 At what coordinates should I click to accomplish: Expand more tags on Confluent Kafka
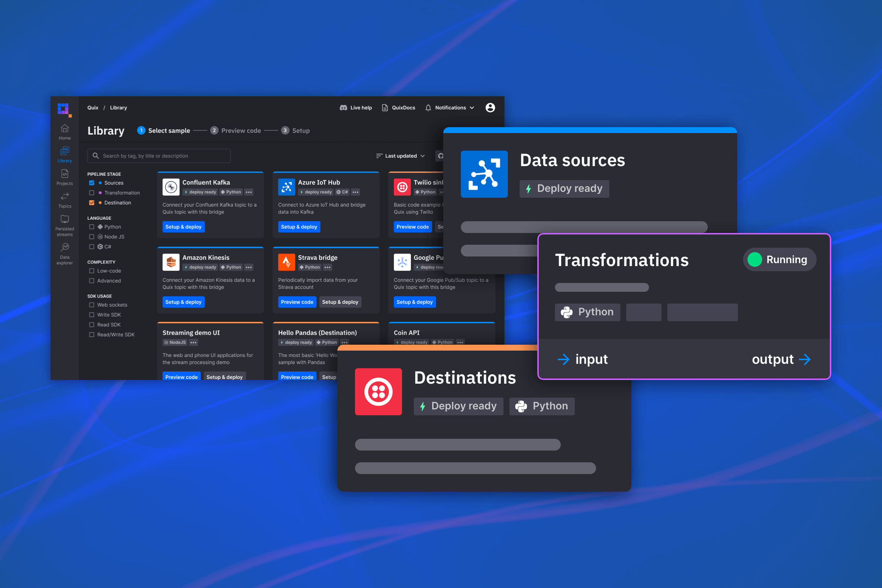pyautogui.click(x=249, y=192)
